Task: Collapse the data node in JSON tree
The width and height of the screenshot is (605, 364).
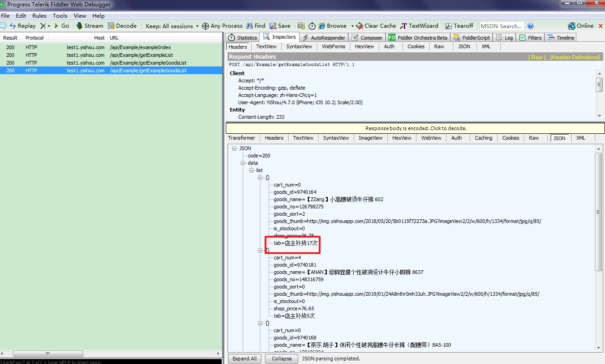Action: pos(243,163)
